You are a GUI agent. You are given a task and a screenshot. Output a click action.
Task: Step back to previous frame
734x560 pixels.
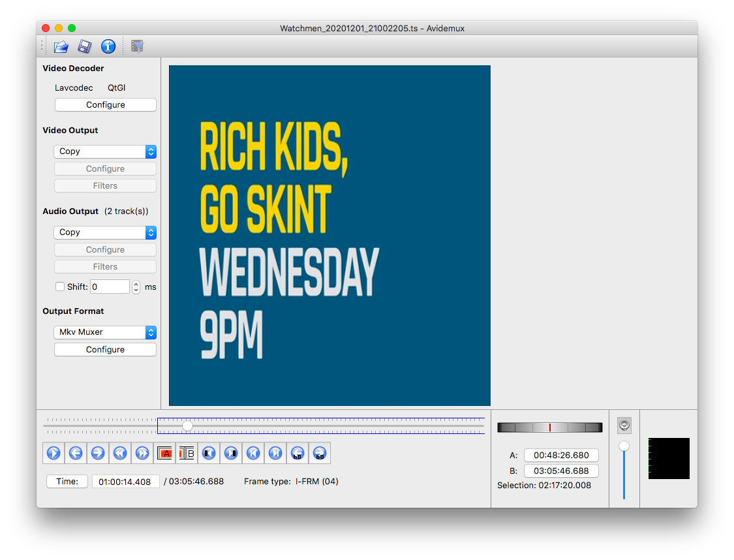pyautogui.click(x=76, y=453)
